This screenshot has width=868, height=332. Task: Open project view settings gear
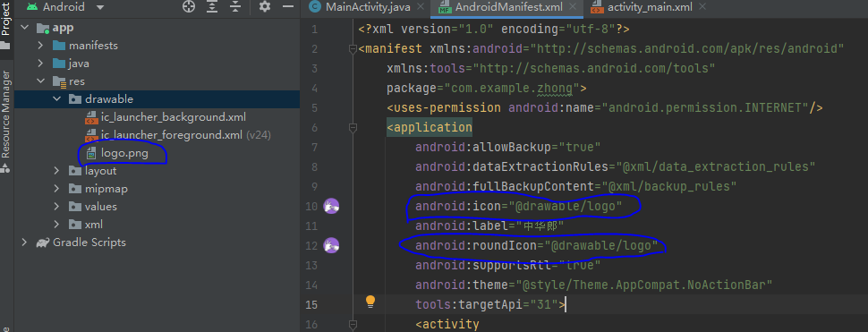(x=265, y=6)
